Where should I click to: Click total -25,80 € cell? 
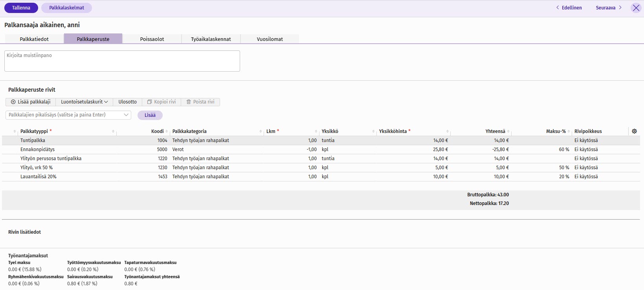[x=501, y=150]
